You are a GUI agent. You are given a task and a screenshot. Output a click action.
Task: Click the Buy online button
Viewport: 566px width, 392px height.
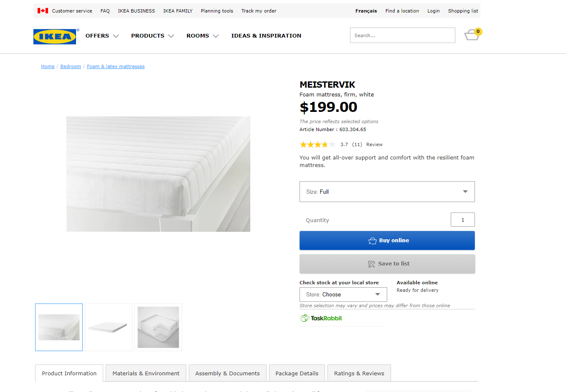click(x=387, y=240)
